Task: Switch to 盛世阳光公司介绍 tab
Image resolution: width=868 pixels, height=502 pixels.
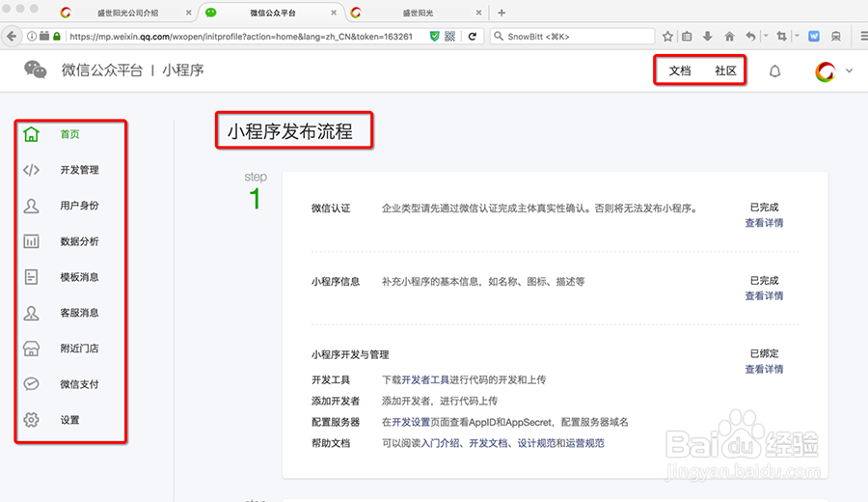Action: coord(127,13)
